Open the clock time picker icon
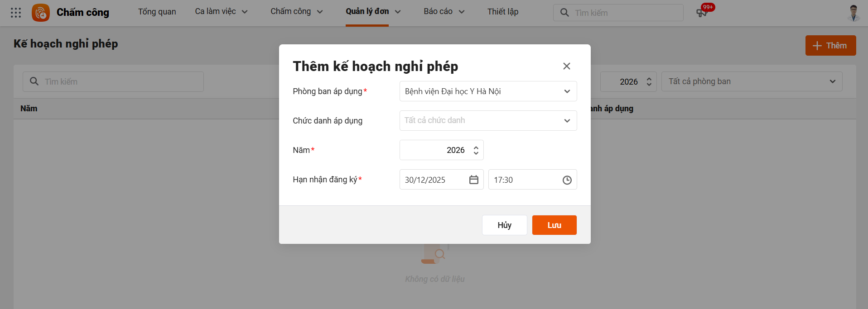 click(567, 180)
